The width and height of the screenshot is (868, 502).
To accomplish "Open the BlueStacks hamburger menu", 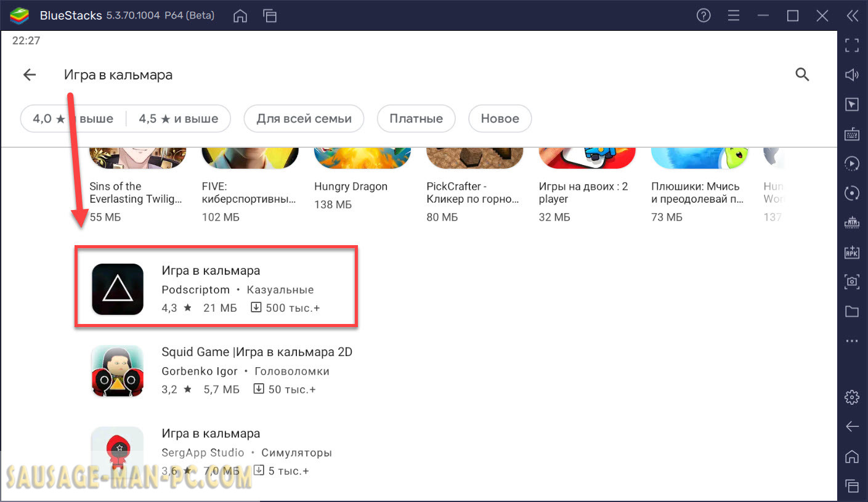I will [x=733, y=15].
